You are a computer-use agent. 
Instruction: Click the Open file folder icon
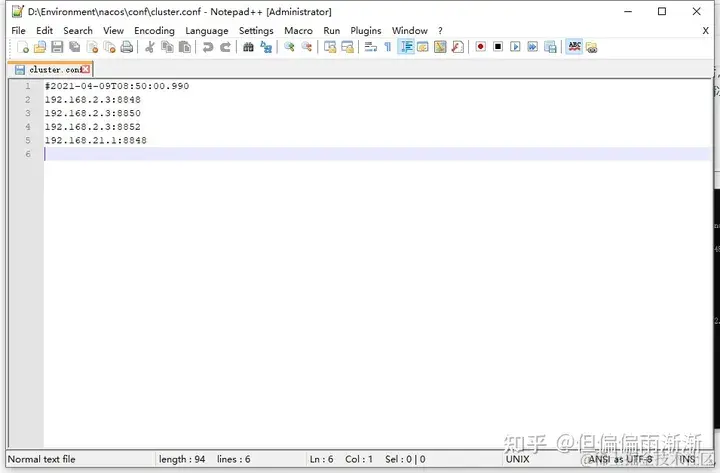[40, 47]
